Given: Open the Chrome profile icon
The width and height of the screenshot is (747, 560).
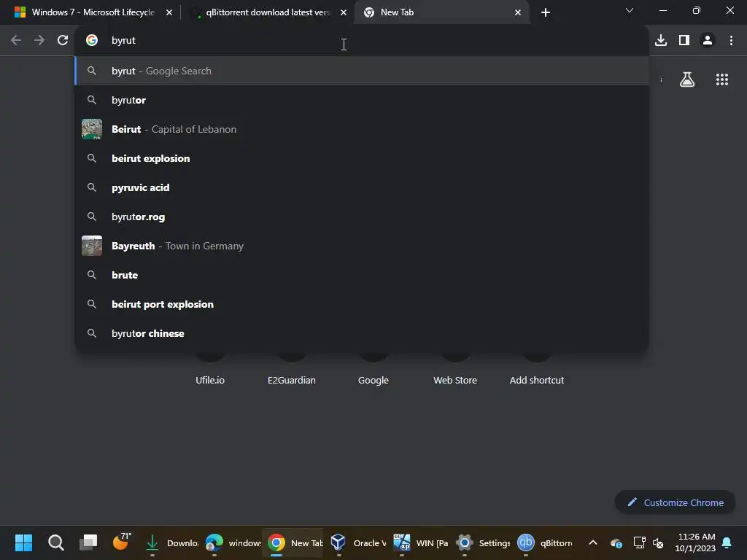Looking at the screenshot, I should point(708,41).
